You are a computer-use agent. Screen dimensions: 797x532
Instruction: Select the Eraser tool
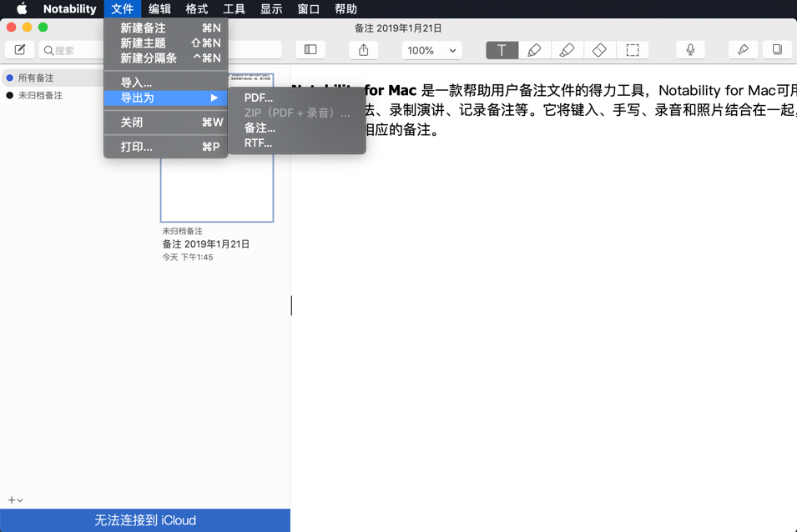coord(600,50)
